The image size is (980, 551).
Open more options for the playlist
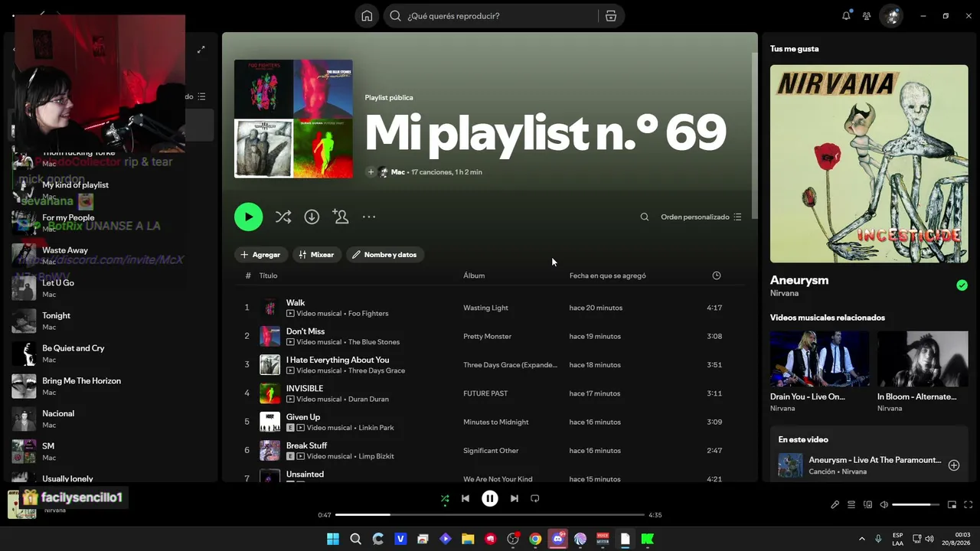pyautogui.click(x=369, y=217)
